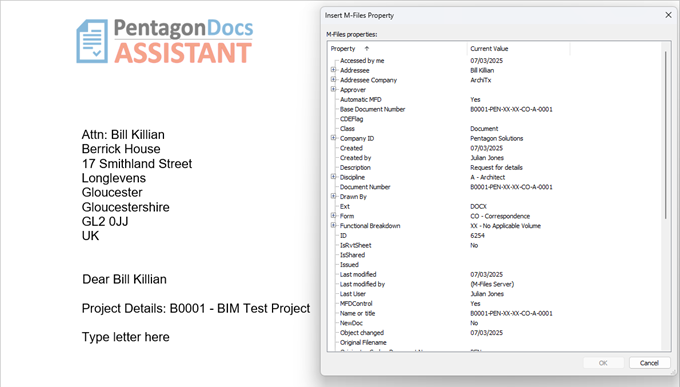
Task: Sort by the Property column header
Action: click(397, 49)
